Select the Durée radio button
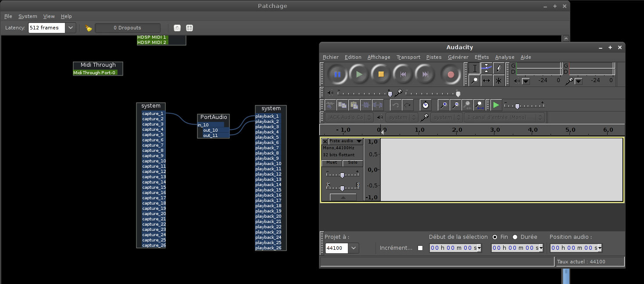The height and width of the screenshot is (284, 644). (x=515, y=237)
